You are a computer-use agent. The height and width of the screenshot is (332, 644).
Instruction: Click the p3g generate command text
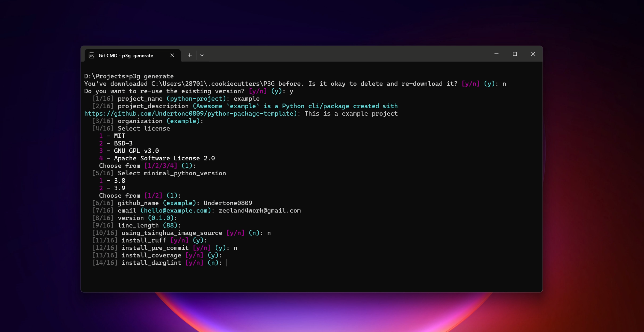[x=151, y=76]
